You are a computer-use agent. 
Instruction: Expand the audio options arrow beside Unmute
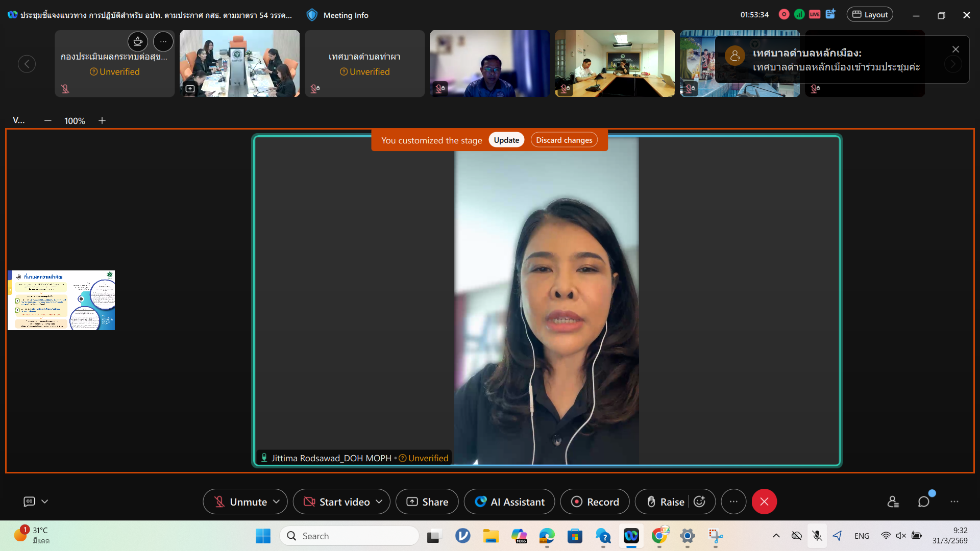[x=277, y=502]
